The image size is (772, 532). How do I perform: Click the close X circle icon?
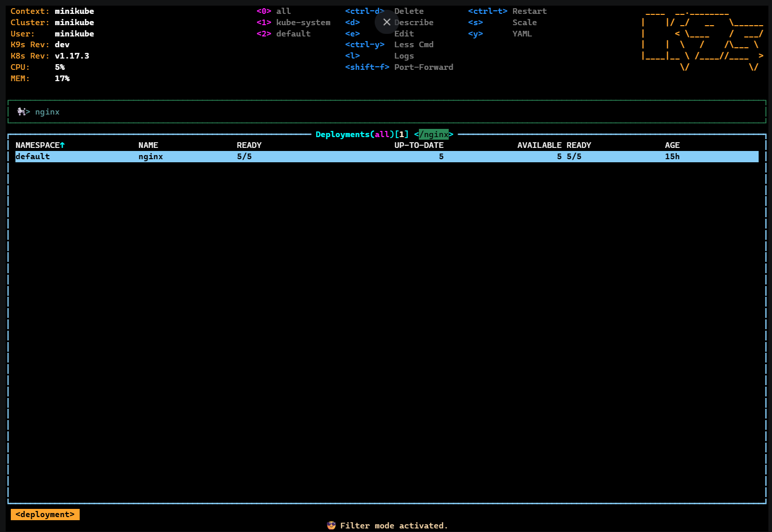coord(387,22)
